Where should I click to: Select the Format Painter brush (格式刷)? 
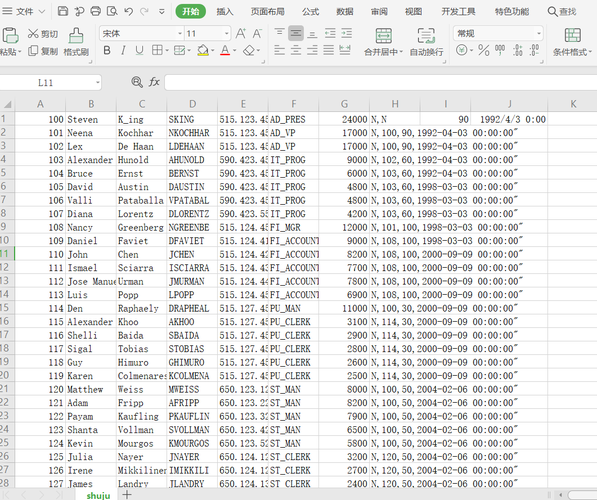point(76,42)
